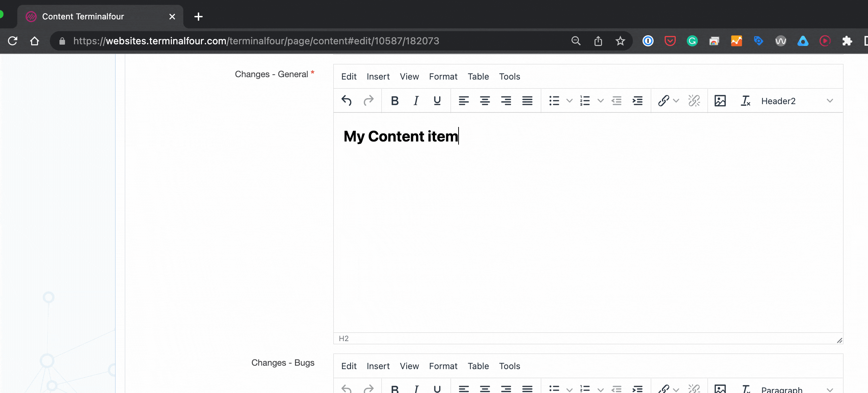868x393 pixels.
Task: Toggle bold in Changes - General editor
Action: pos(395,101)
